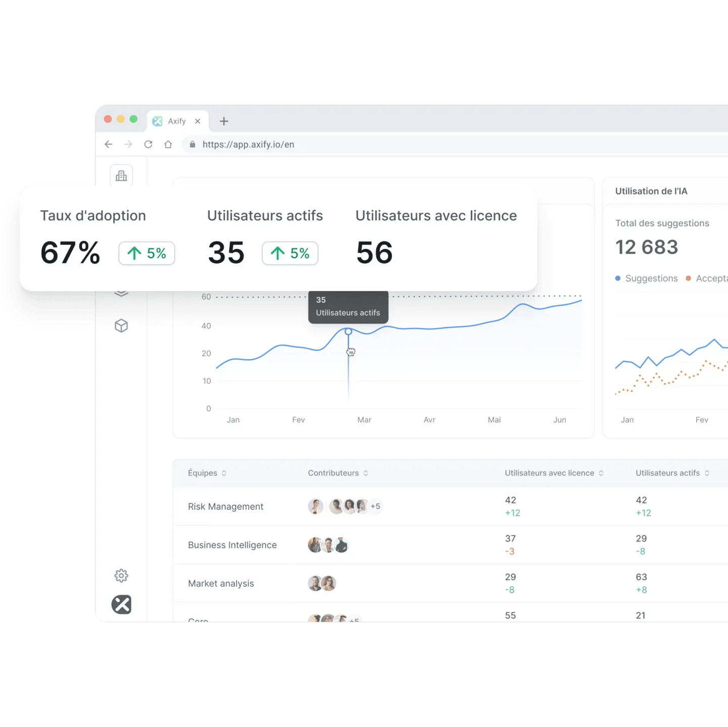Reload the page with refresh icon
728x727 pixels.
coord(148,144)
